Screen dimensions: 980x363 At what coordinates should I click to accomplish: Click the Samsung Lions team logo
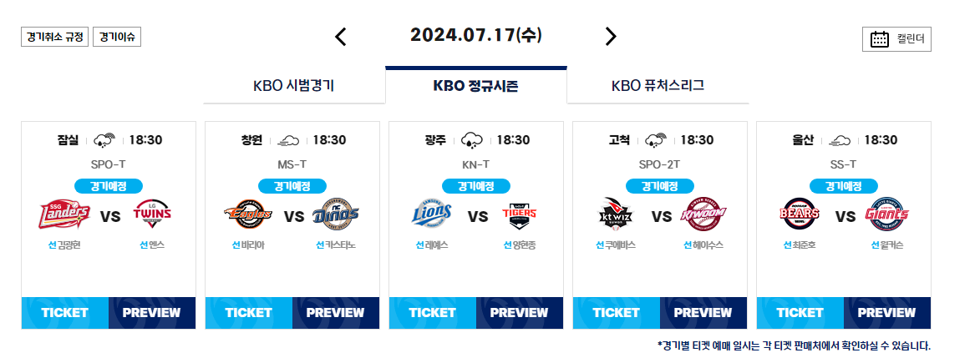pos(432,215)
